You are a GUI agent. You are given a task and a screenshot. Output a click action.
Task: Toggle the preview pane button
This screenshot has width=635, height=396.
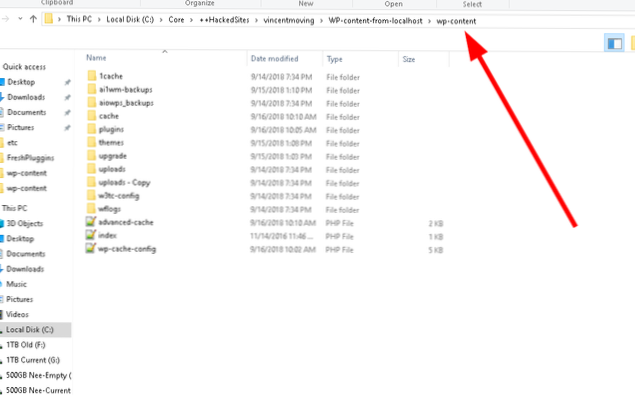614,43
